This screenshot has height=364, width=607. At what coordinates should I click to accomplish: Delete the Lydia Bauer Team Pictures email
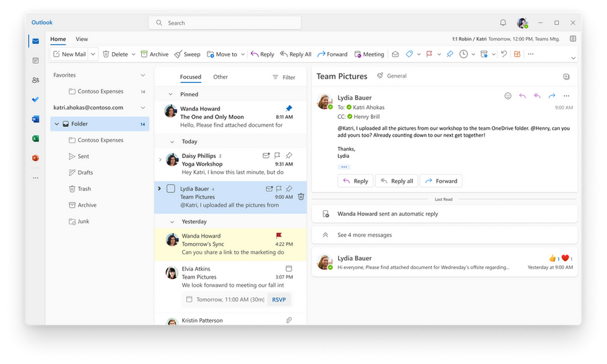[301, 197]
